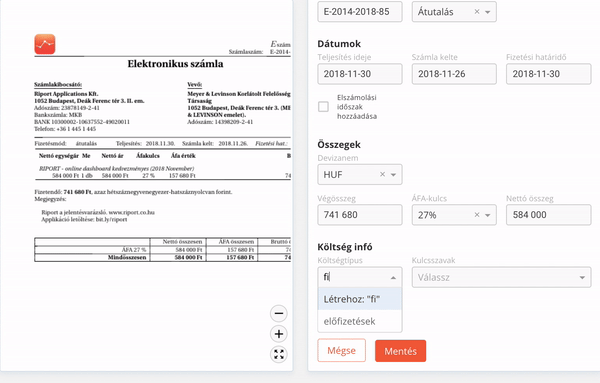The height and width of the screenshot is (383, 600).
Task: Collapse the Költségtípus dropdown arrow
Action: [x=393, y=277]
